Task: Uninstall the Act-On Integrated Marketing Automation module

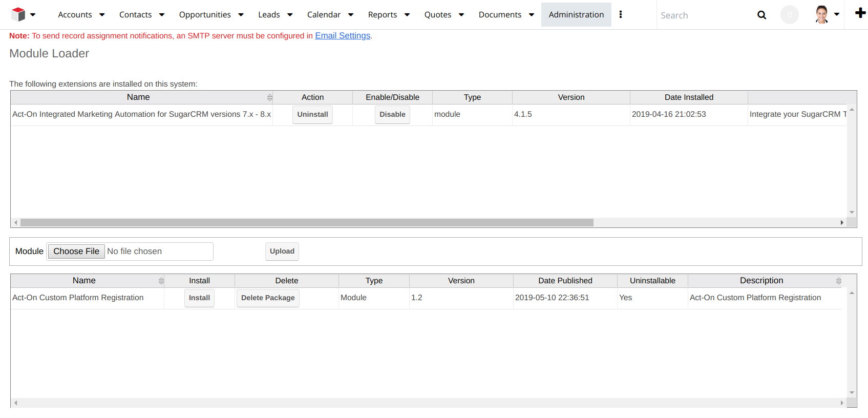Action: point(312,114)
